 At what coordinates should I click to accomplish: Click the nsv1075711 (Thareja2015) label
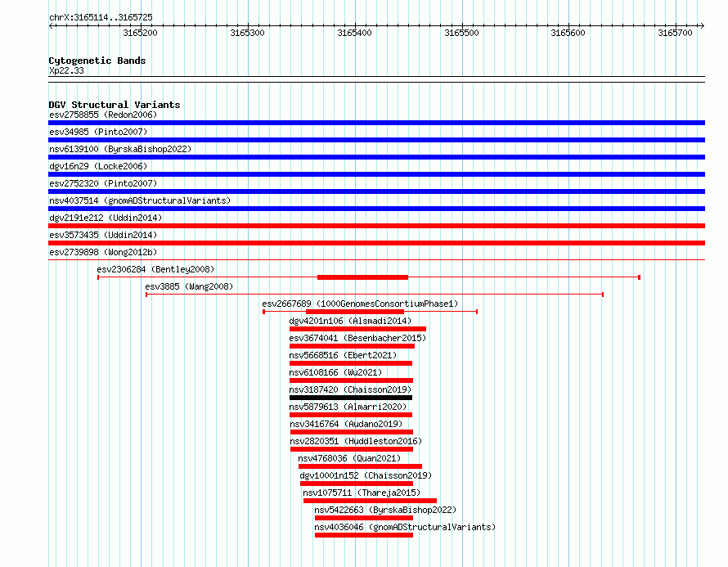(362, 493)
